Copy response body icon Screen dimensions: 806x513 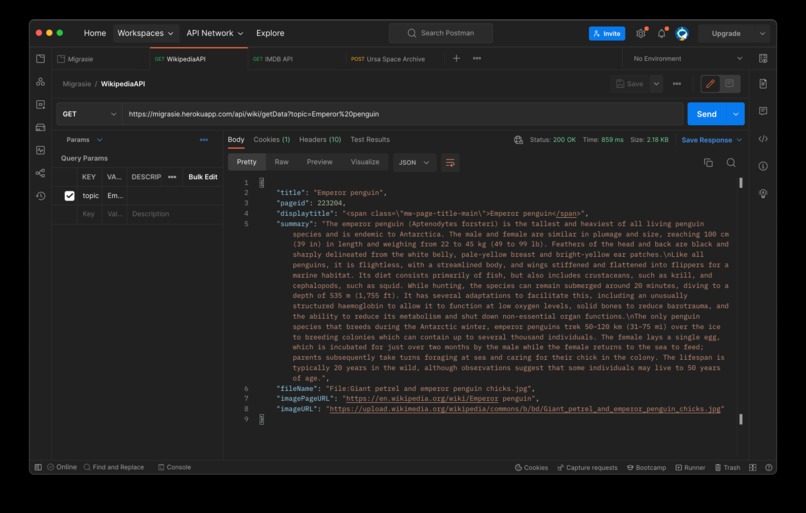coord(708,162)
